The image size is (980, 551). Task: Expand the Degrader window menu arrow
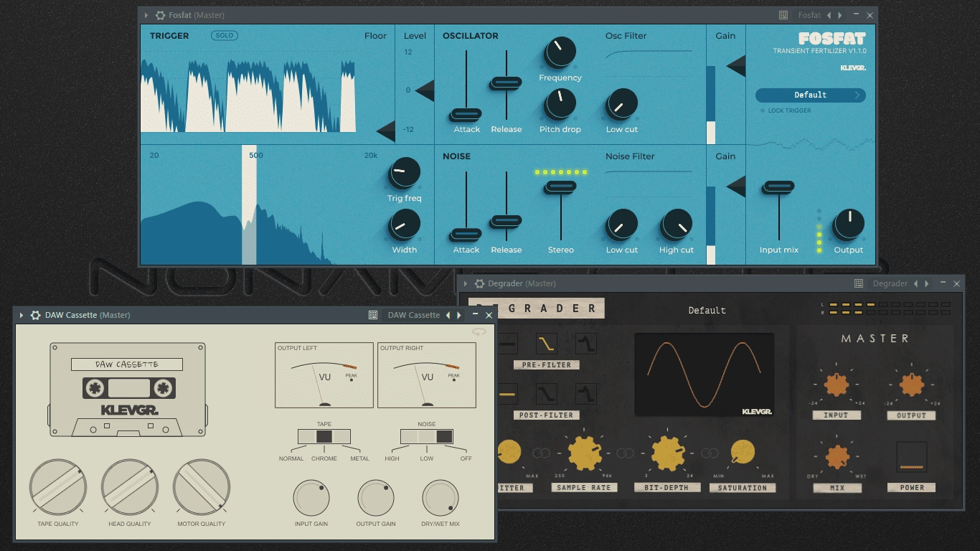tap(465, 283)
